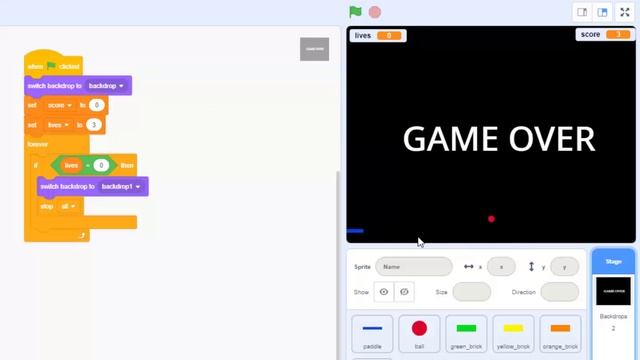Select the paddle sprite
Viewport: 640px width, 360px height.
coord(372,334)
